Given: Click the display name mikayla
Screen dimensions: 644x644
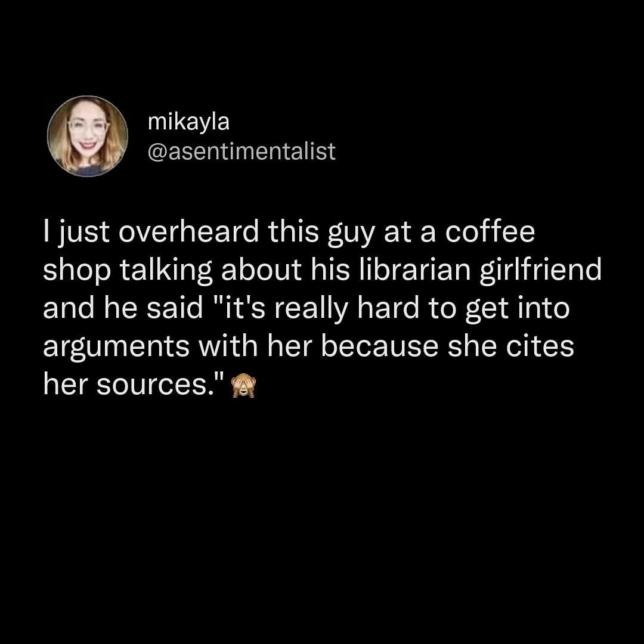Looking at the screenshot, I should point(188,122).
